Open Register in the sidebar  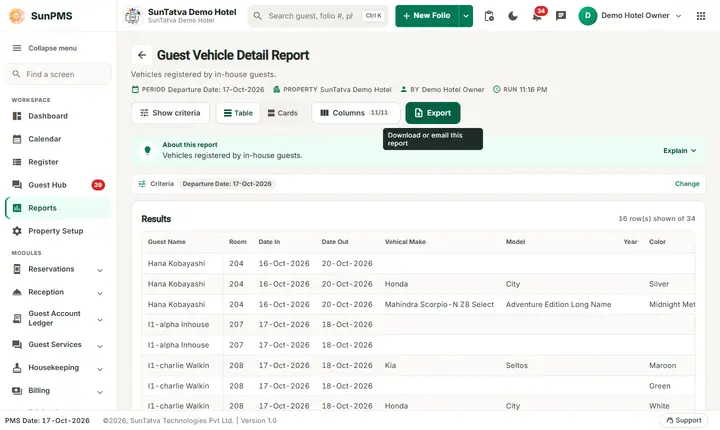click(58, 162)
